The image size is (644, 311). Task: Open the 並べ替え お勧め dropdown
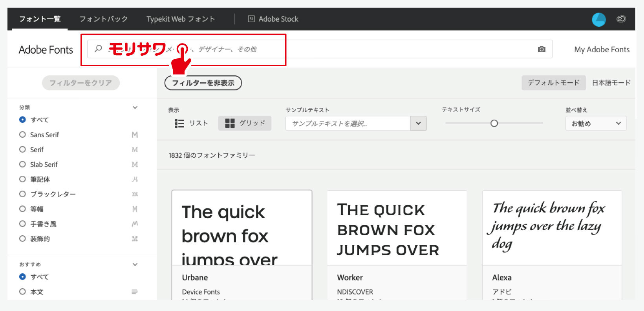(596, 123)
